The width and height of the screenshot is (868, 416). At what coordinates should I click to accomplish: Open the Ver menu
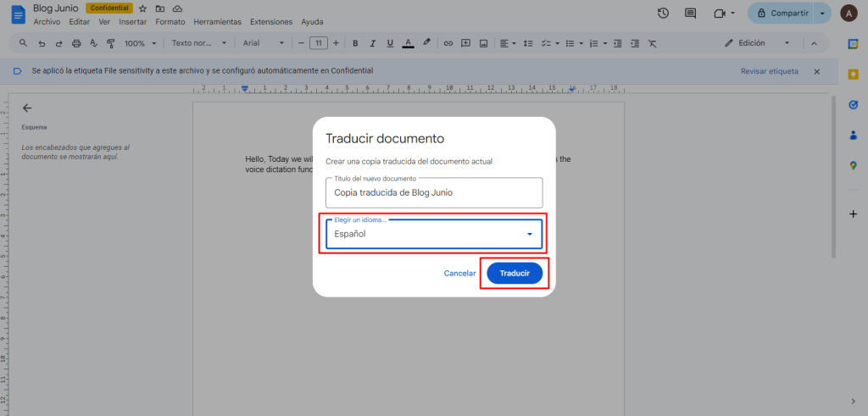(x=104, y=22)
